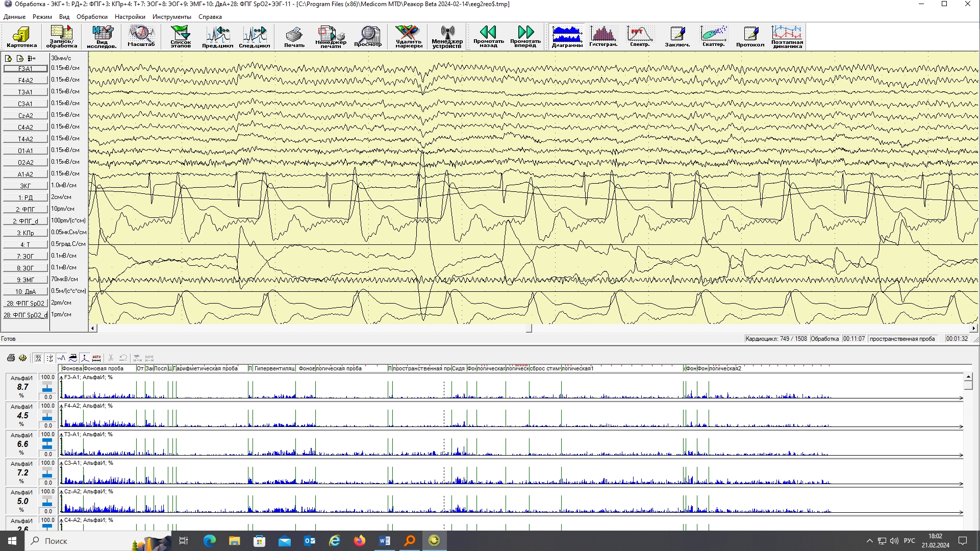Select the F3-A1 channel button
The image size is (980, 551).
(26, 69)
